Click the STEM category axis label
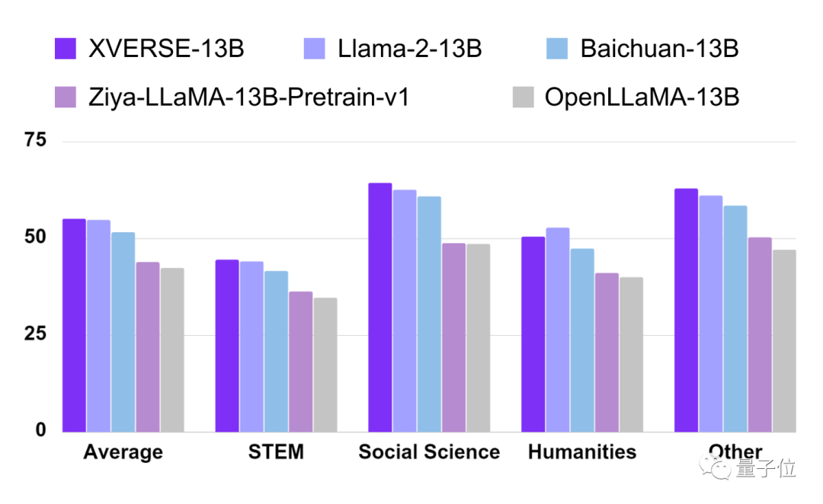 point(276,451)
